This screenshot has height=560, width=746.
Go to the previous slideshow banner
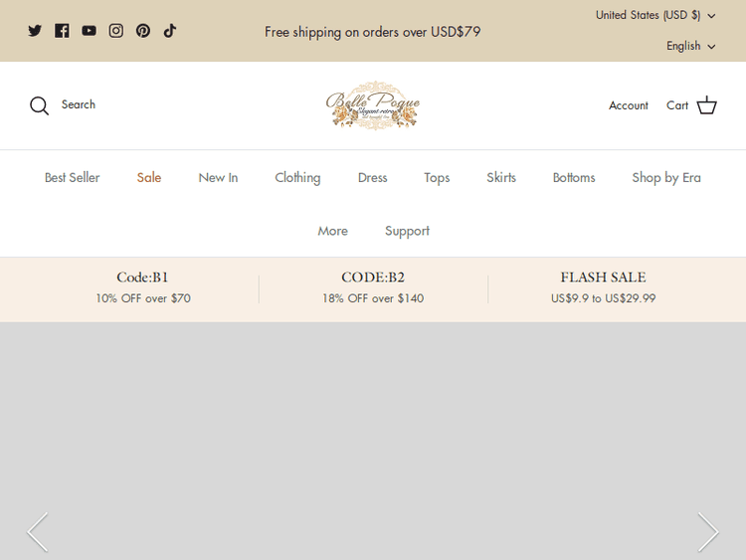coord(38,532)
